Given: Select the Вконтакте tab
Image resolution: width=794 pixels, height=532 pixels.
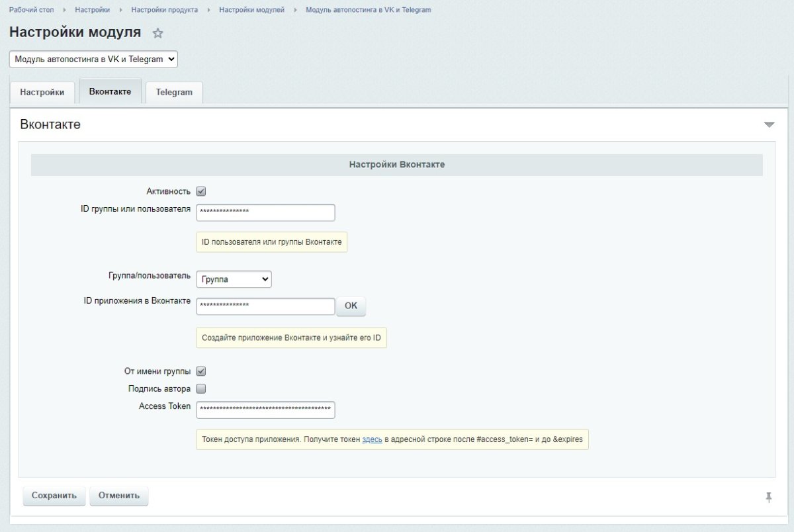Looking at the screenshot, I should click(x=110, y=92).
